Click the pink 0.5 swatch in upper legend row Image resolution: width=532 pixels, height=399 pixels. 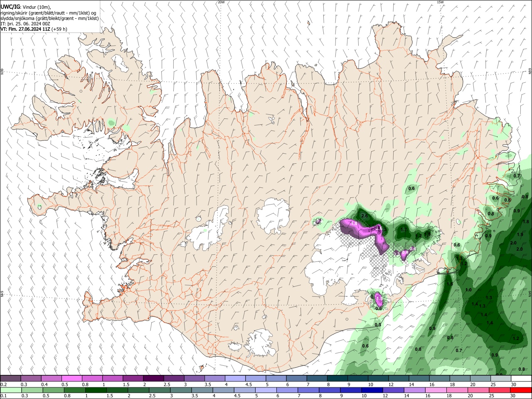click(x=71, y=378)
